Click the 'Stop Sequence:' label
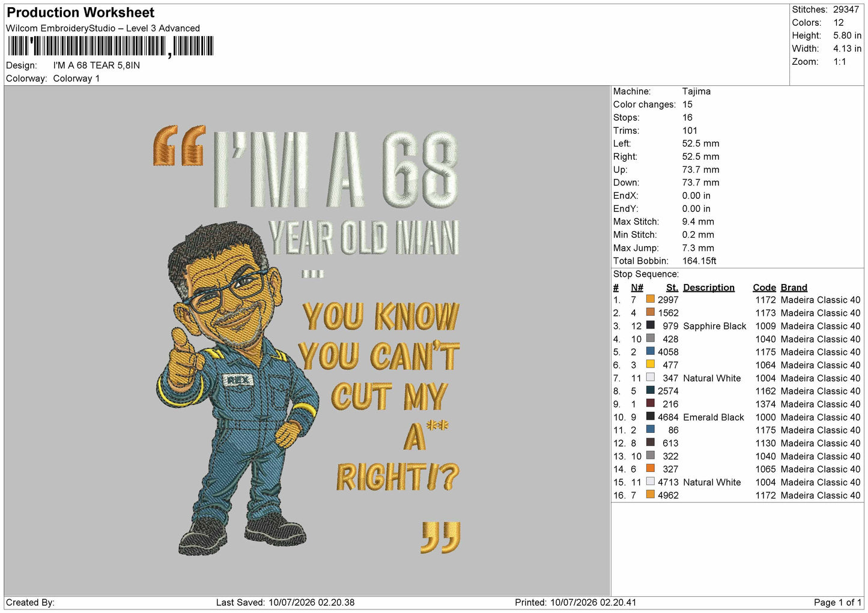The width and height of the screenshot is (868, 613). [x=646, y=274]
